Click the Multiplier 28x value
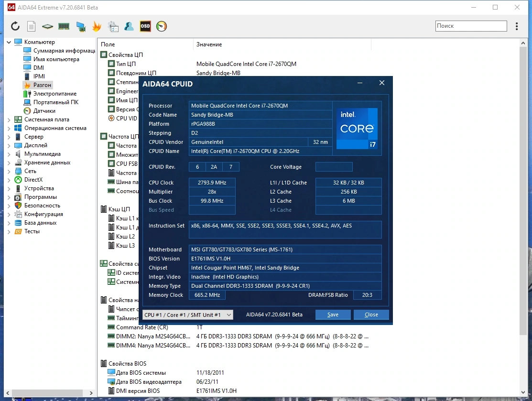This screenshot has width=532, height=401. 212,192
